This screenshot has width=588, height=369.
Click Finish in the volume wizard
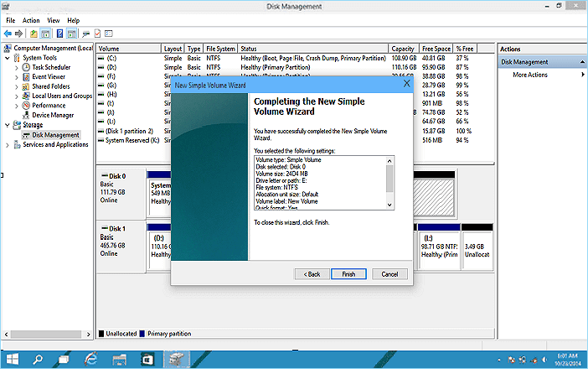click(x=348, y=274)
